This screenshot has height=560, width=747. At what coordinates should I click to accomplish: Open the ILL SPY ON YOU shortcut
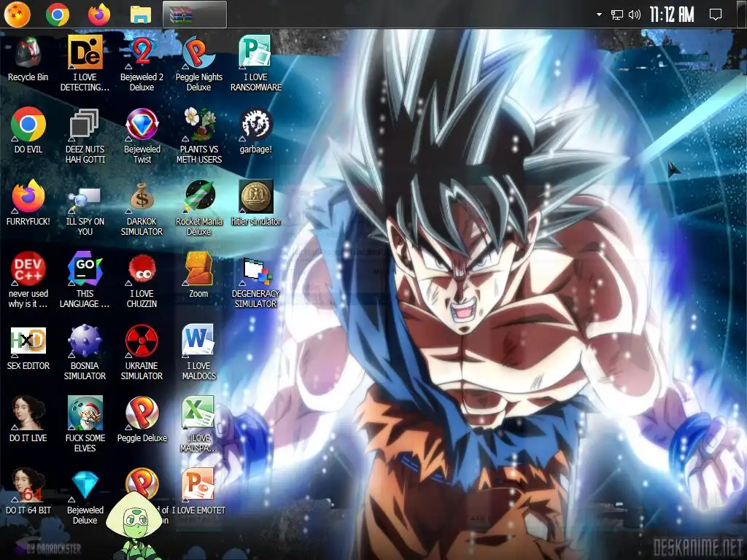[85, 209]
